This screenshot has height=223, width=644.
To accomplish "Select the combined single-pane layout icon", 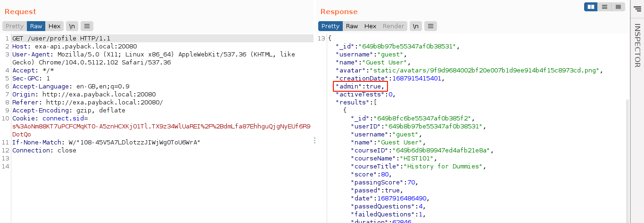I will 617,7.
